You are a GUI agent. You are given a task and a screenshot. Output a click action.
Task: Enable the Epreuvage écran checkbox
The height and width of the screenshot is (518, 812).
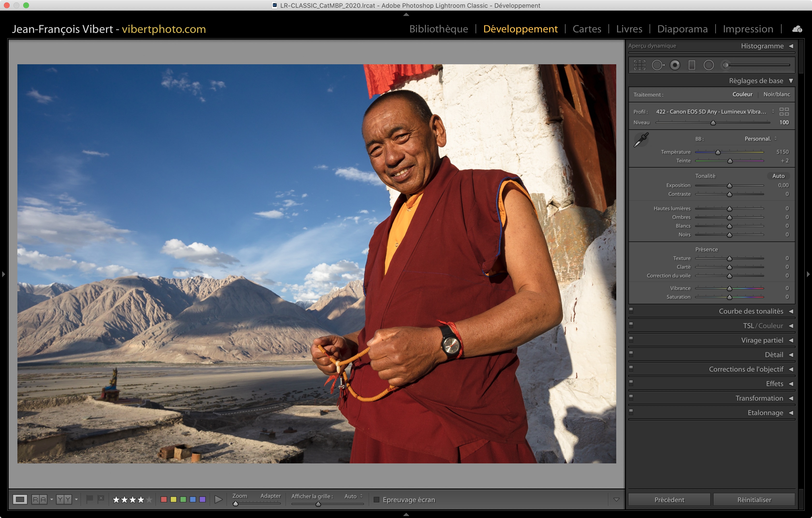pos(377,499)
